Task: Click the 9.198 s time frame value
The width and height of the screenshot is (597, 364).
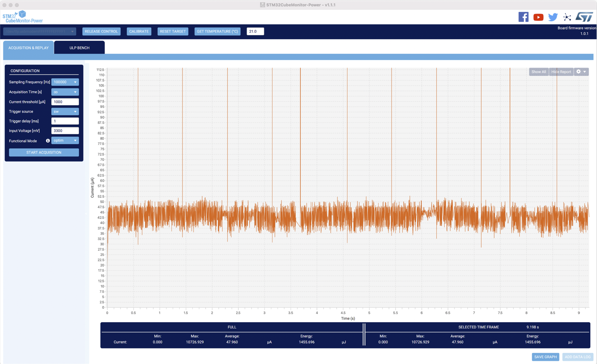Action: pos(533,327)
